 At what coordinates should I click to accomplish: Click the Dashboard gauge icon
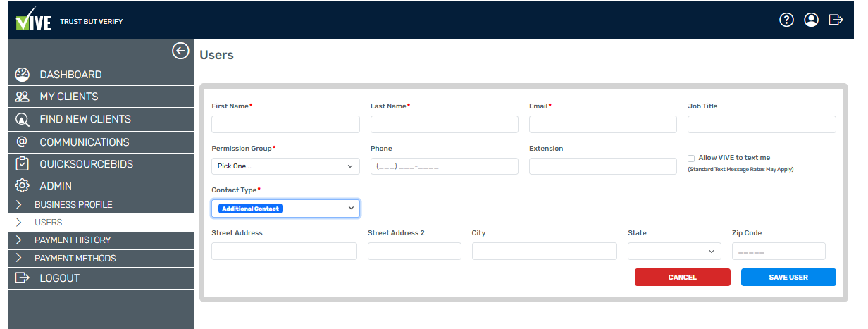(23, 75)
